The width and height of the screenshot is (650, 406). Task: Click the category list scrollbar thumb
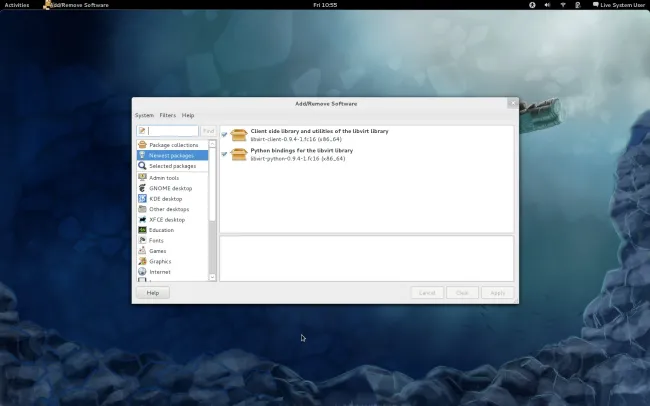click(212, 185)
